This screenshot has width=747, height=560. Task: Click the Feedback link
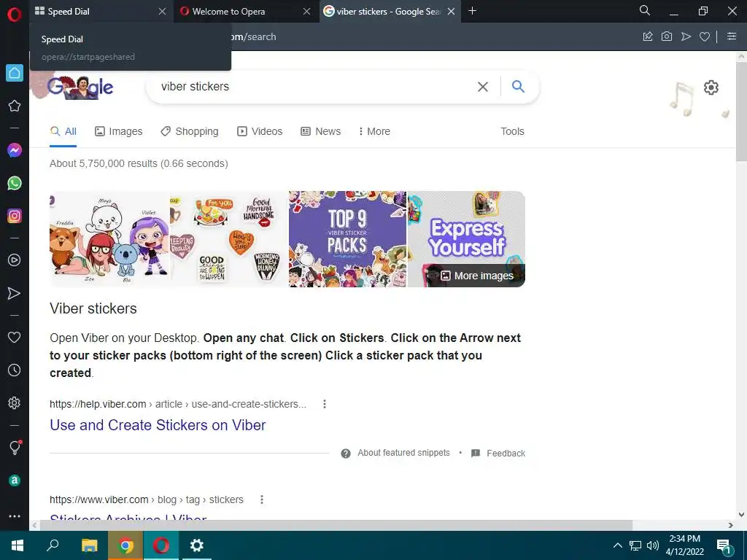506,454
